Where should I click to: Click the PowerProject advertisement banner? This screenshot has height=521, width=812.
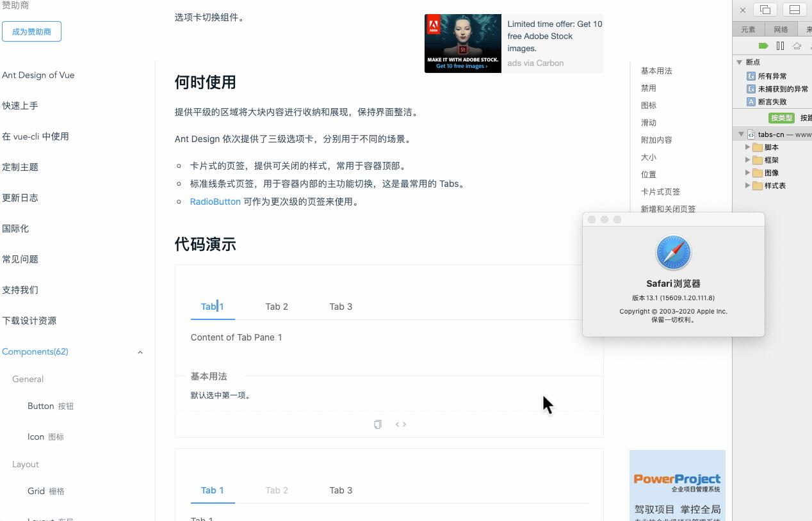pos(678,485)
